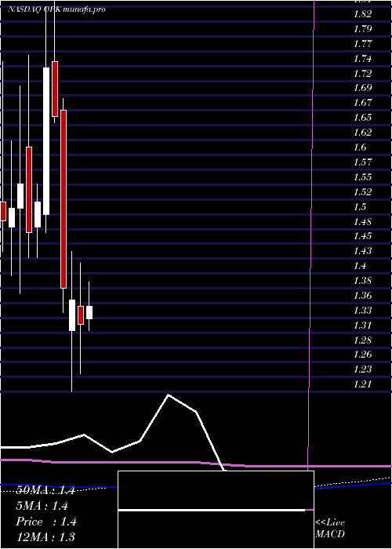
Task: Click the '50MA : 1.4' legend entry
Action: [x=45, y=490]
